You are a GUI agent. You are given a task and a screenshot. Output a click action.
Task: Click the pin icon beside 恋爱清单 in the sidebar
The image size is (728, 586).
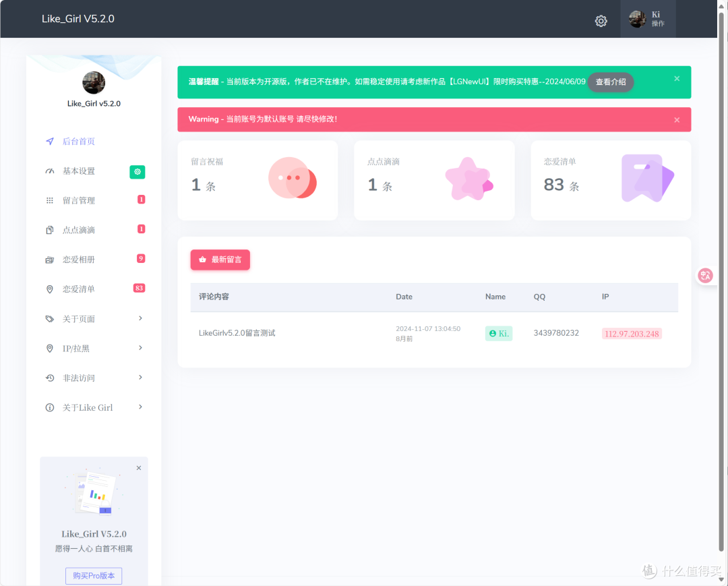click(x=50, y=289)
